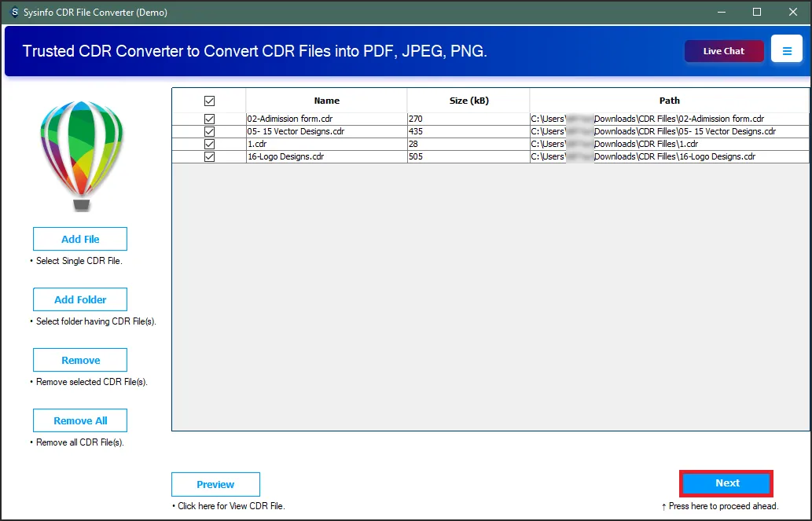Image resolution: width=812 pixels, height=521 pixels.
Task: Click the path ending in 02-Adimission form.cdr
Action: [669, 119]
